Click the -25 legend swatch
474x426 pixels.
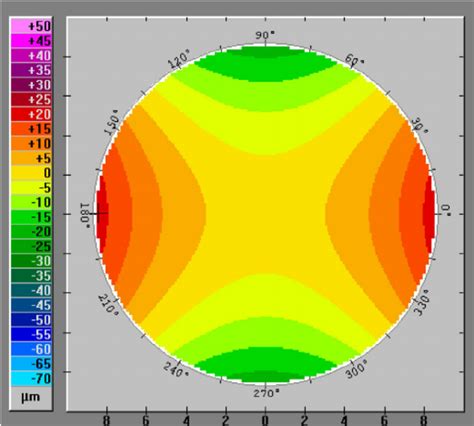pyautogui.click(x=31, y=246)
